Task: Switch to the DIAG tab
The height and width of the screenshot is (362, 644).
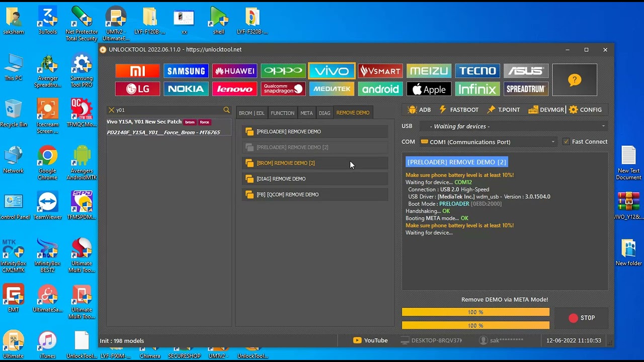Action: [x=325, y=113]
